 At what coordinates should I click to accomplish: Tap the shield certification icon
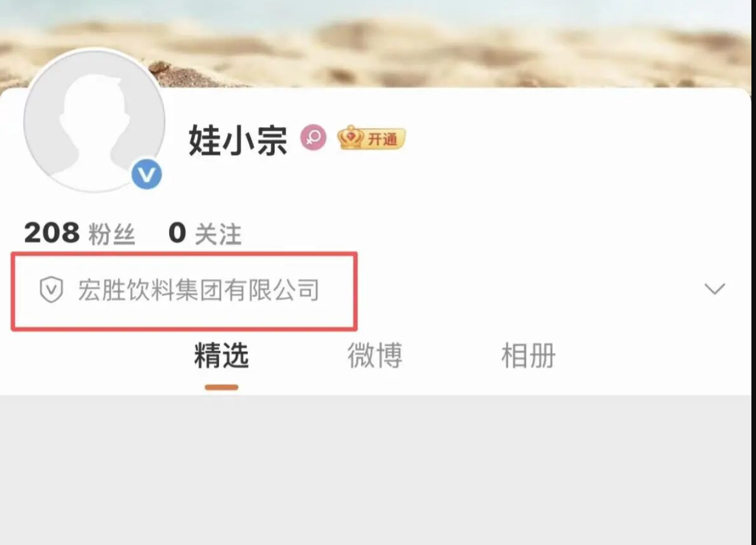coord(51,289)
